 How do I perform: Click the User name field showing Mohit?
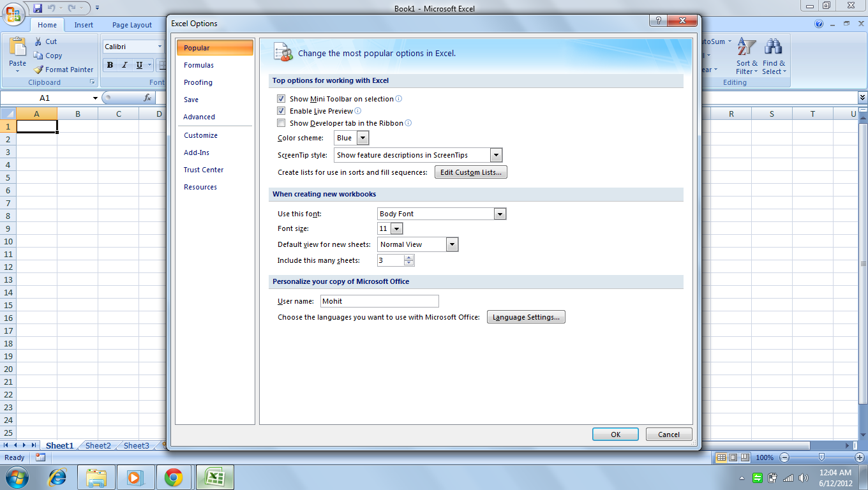[x=379, y=301]
